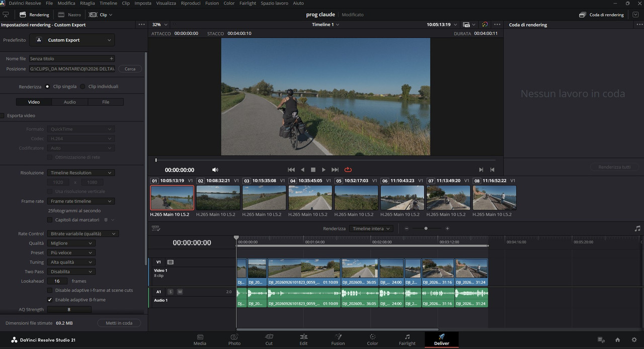Click the music note icon right of timeline
Viewport: 644px width, 349px height.
coord(637,228)
